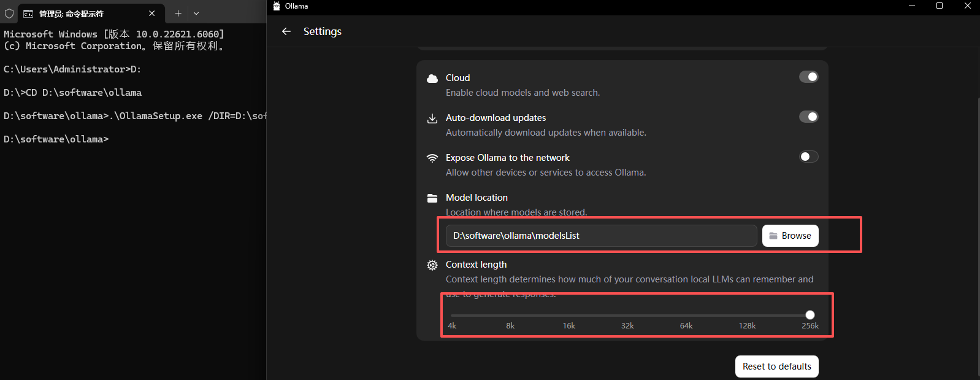Viewport: 980px width, 380px height.
Task: Click the Context length gear icon
Action: tap(432, 265)
